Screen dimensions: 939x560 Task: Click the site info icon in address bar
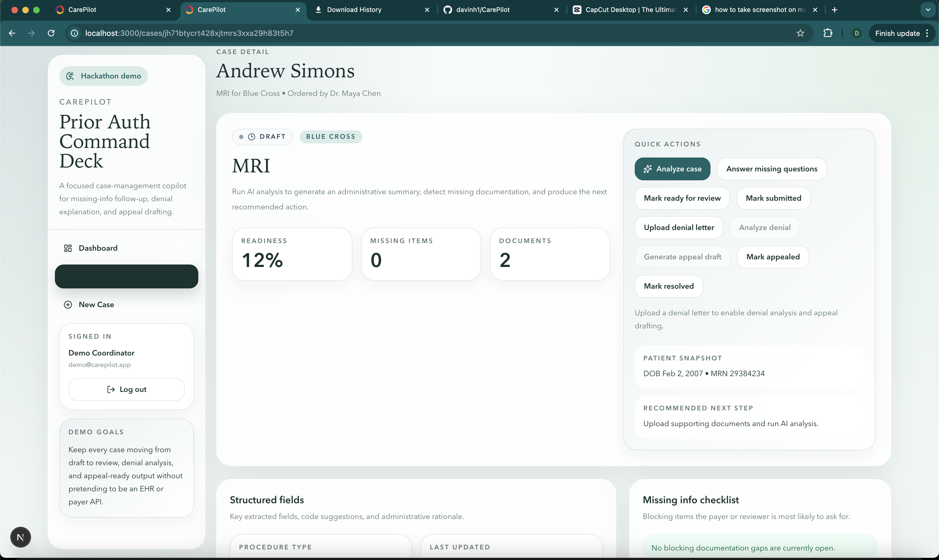click(x=75, y=33)
